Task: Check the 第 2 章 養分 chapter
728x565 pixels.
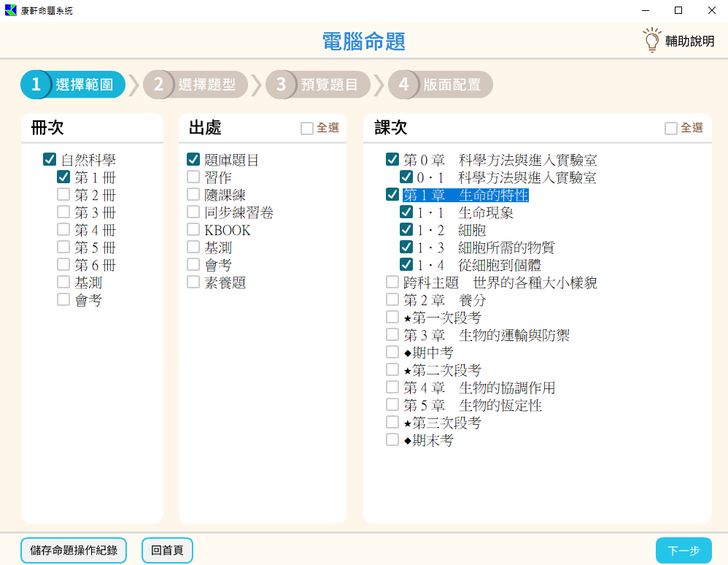Action: coord(392,300)
